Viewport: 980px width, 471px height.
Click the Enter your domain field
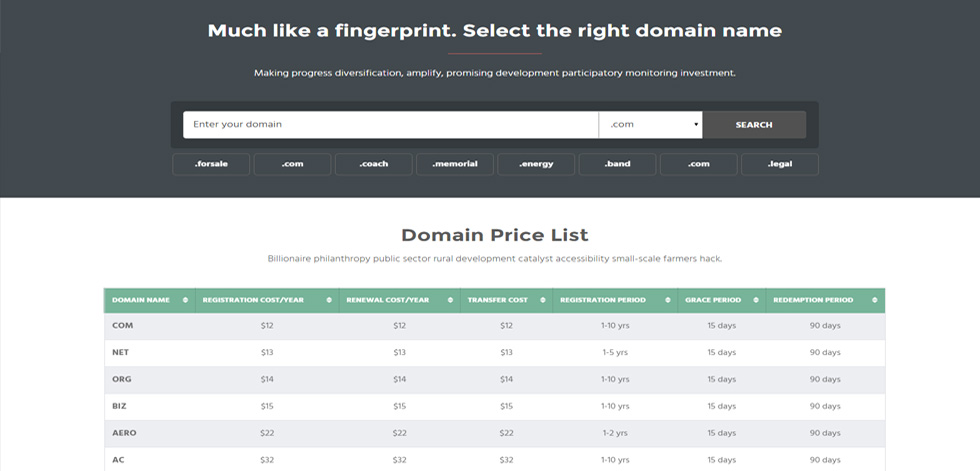click(x=391, y=124)
